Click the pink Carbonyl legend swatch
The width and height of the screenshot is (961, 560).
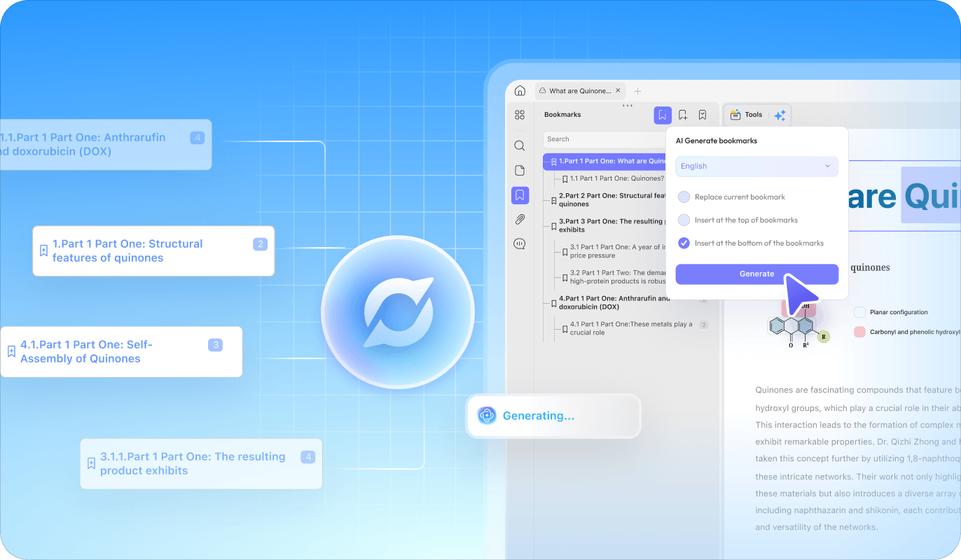859,332
